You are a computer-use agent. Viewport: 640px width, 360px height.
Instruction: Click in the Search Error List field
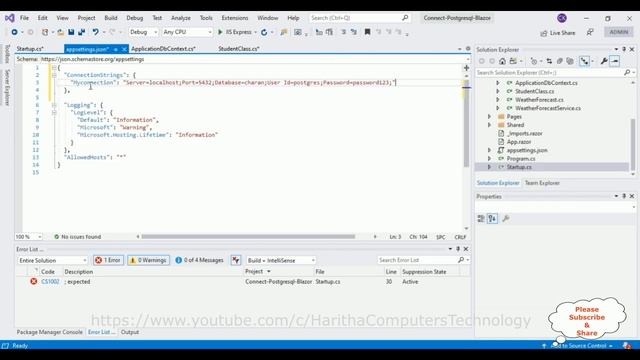(417, 260)
